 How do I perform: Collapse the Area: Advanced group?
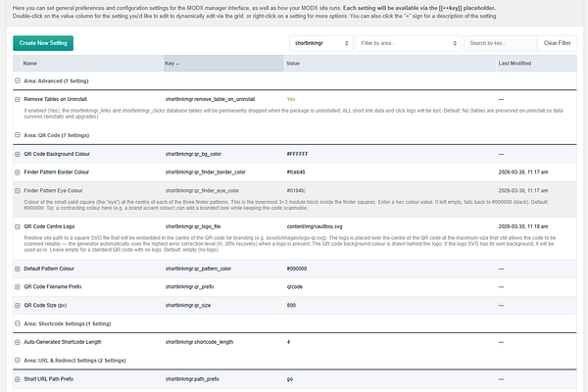click(18, 80)
